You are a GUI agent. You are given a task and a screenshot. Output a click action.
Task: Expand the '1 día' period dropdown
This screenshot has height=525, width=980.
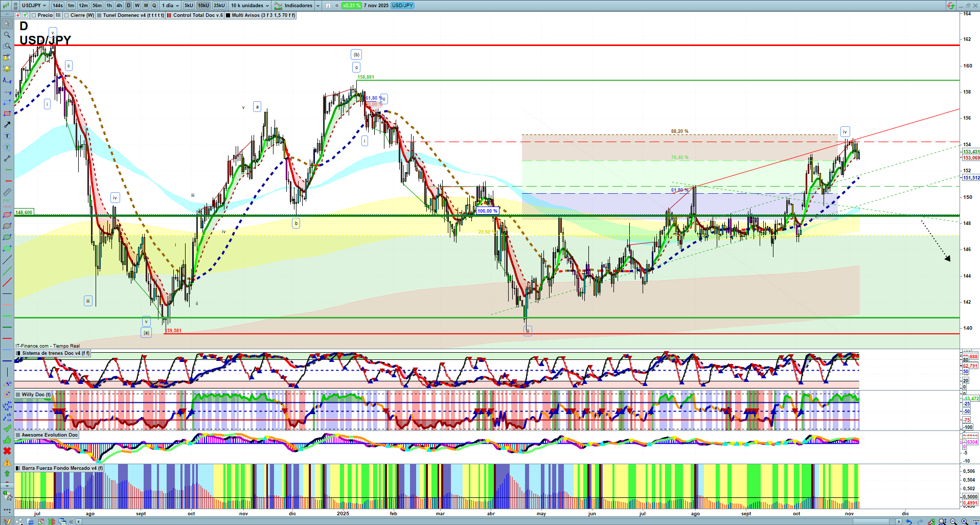pos(170,6)
